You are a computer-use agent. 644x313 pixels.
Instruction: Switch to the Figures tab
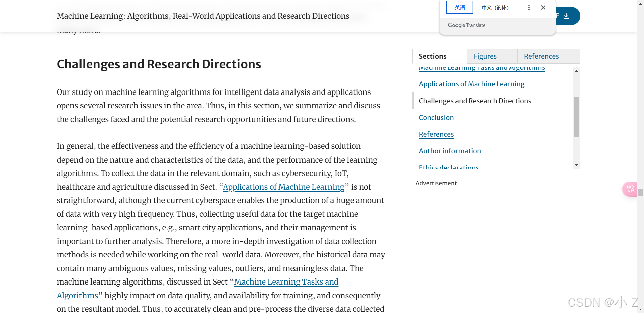pos(492,56)
